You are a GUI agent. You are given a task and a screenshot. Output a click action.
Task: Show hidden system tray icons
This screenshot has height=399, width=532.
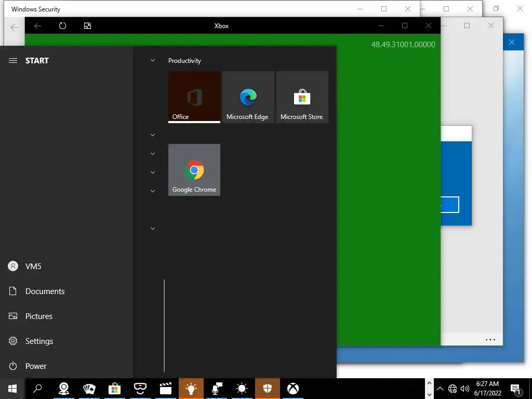pyautogui.click(x=440, y=389)
